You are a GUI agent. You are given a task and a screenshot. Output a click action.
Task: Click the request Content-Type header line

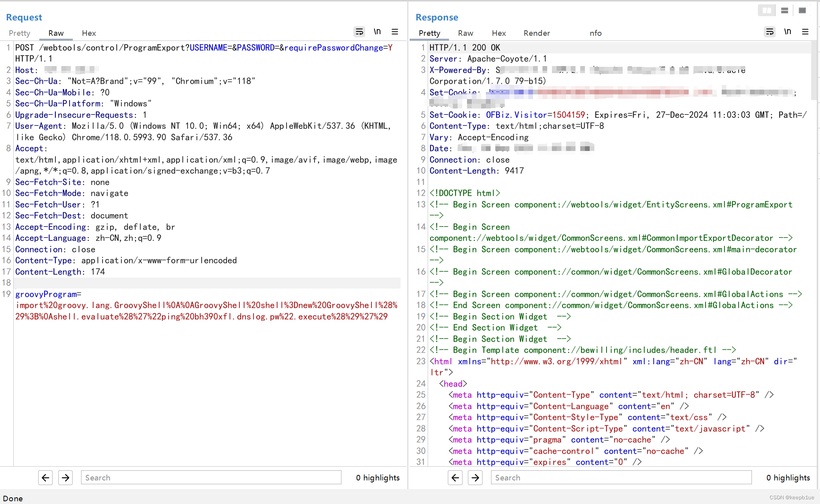[x=126, y=261]
